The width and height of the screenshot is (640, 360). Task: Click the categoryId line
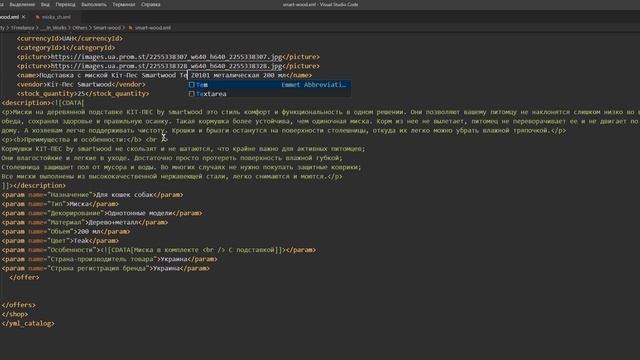(x=66, y=48)
